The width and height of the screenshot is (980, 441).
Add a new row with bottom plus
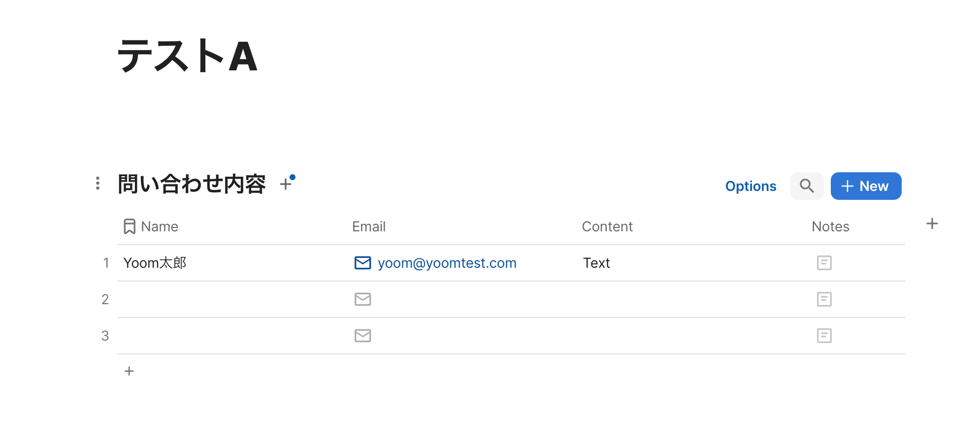[129, 371]
